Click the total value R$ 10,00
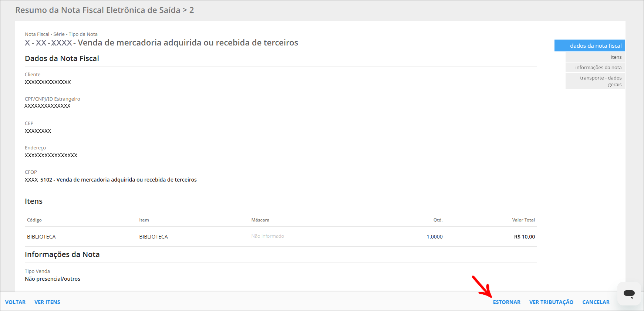The image size is (644, 311). [x=525, y=237]
